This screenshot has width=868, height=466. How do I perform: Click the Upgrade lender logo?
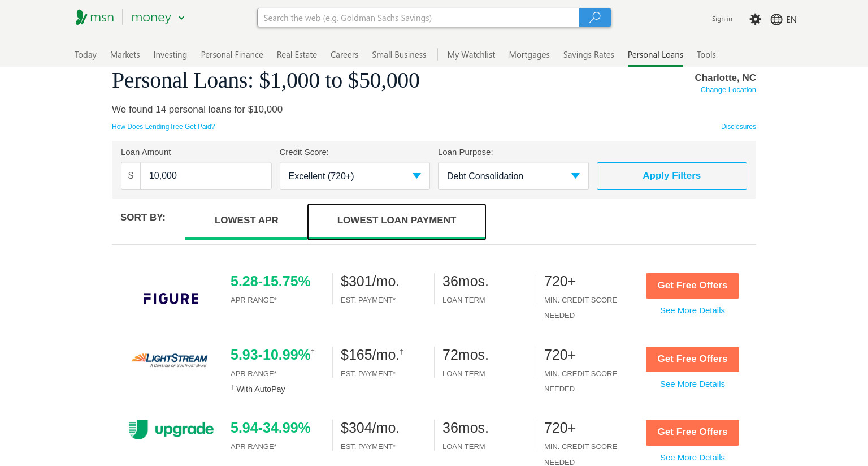click(171, 430)
